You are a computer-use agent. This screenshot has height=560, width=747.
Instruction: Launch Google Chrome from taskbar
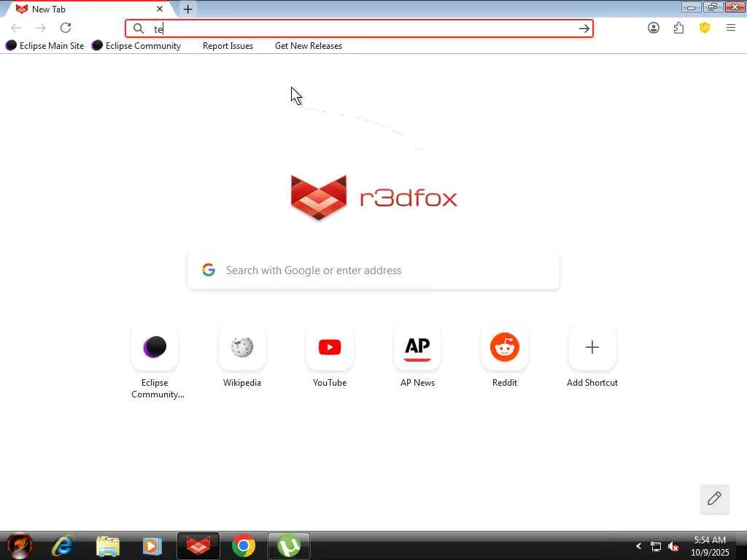coord(244,545)
